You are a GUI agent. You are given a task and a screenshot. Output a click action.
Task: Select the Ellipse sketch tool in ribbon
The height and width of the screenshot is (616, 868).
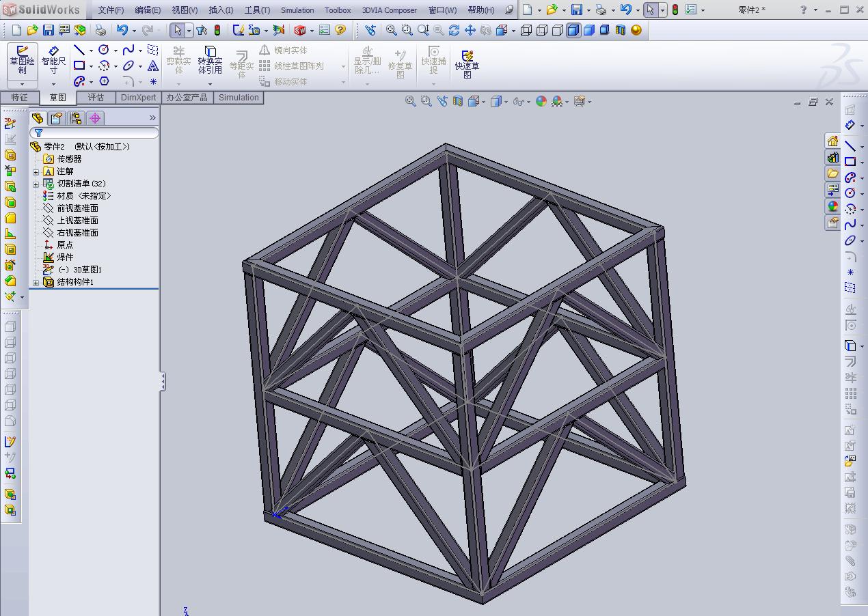click(x=128, y=66)
